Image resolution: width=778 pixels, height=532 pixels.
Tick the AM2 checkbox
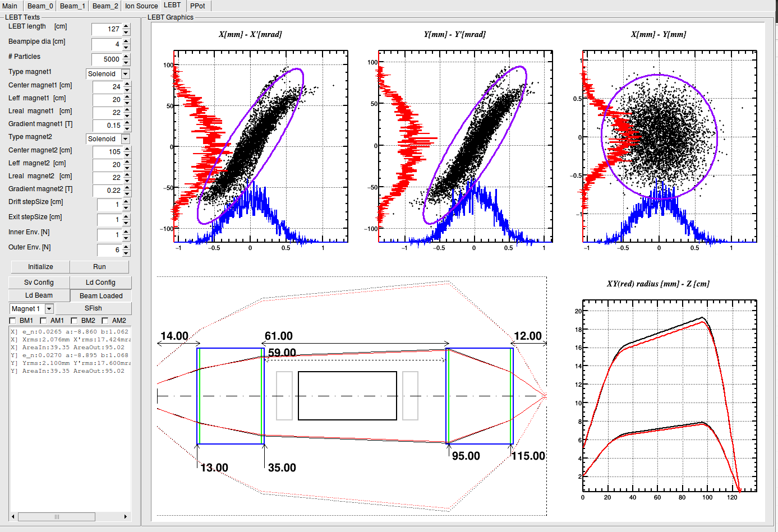pyautogui.click(x=105, y=321)
